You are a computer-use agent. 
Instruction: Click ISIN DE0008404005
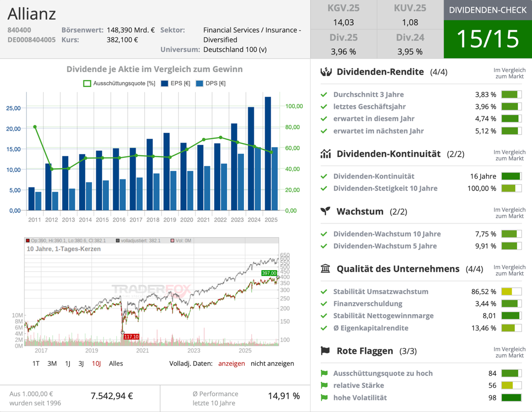click(31, 40)
